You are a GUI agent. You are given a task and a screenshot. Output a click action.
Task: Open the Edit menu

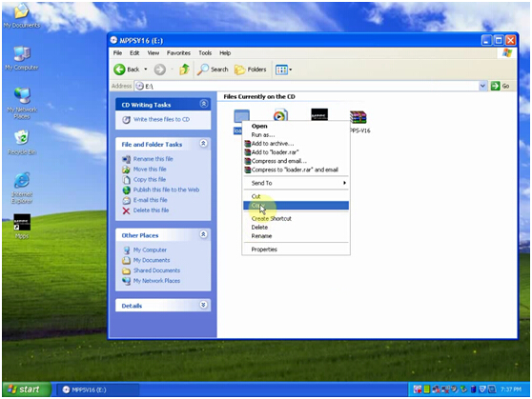[134, 53]
